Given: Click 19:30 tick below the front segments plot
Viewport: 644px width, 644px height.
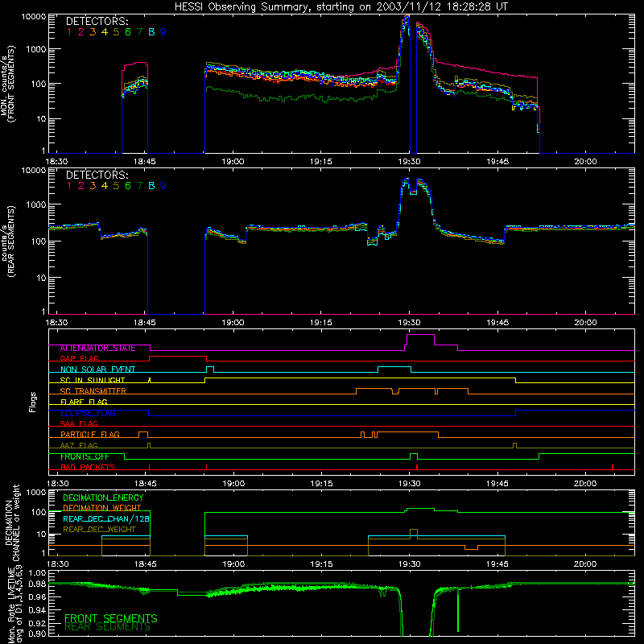Looking at the screenshot, I should click(409, 162).
